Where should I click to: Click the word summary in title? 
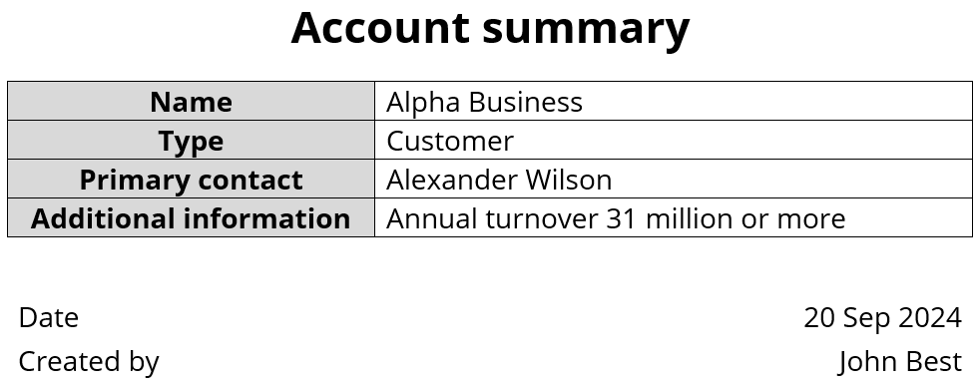tap(586, 31)
